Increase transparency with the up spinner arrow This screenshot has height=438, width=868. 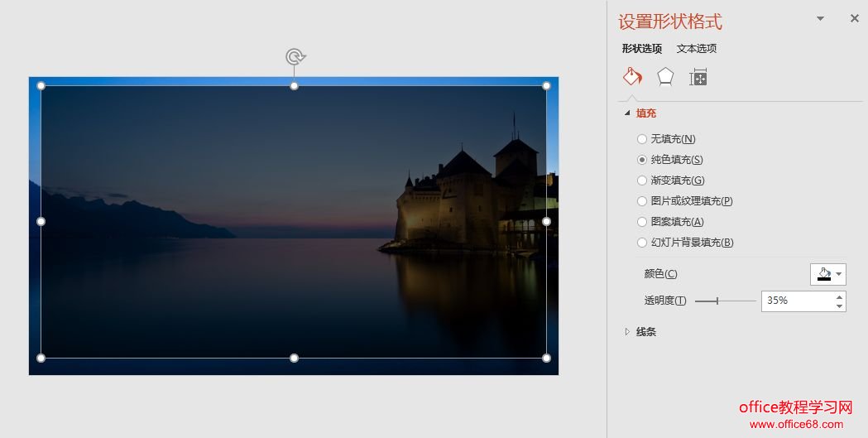tap(840, 296)
